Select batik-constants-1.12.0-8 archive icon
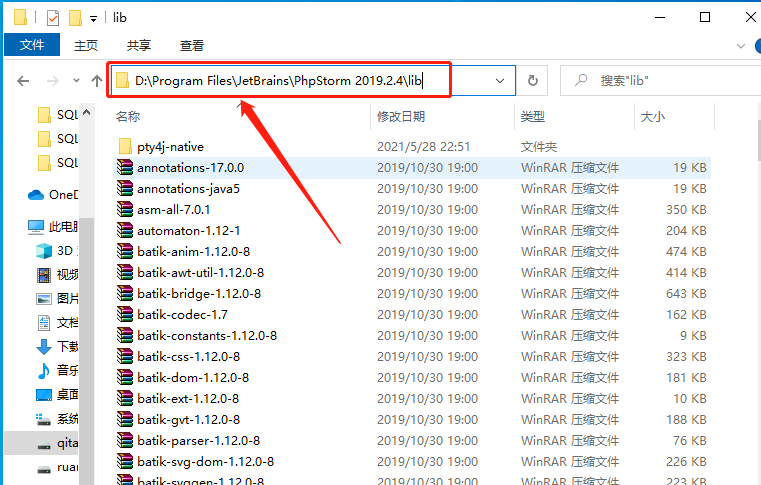Viewport: 761px width, 485px height. (x=125, y=335)
